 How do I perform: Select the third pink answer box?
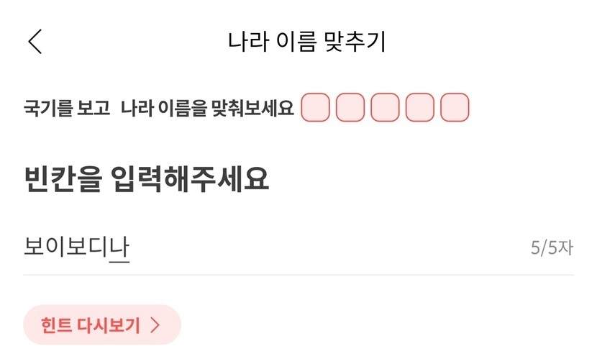[x=385, y=108]
